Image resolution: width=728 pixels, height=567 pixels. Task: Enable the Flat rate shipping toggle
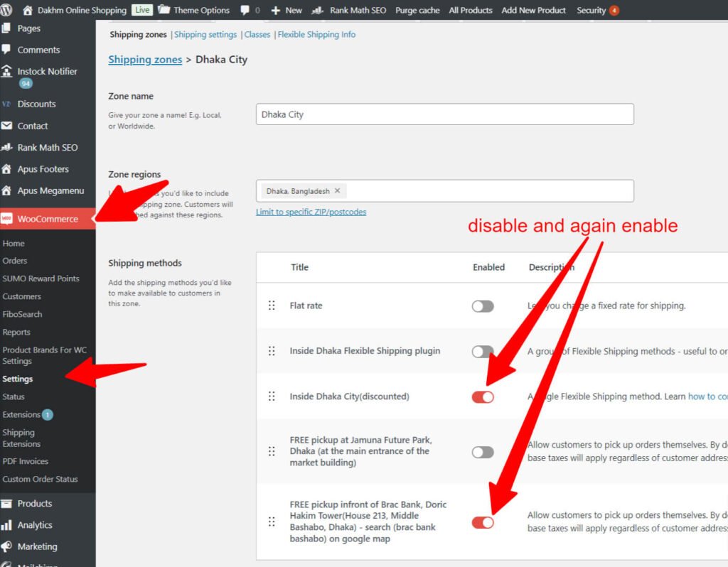click(482, 306)
